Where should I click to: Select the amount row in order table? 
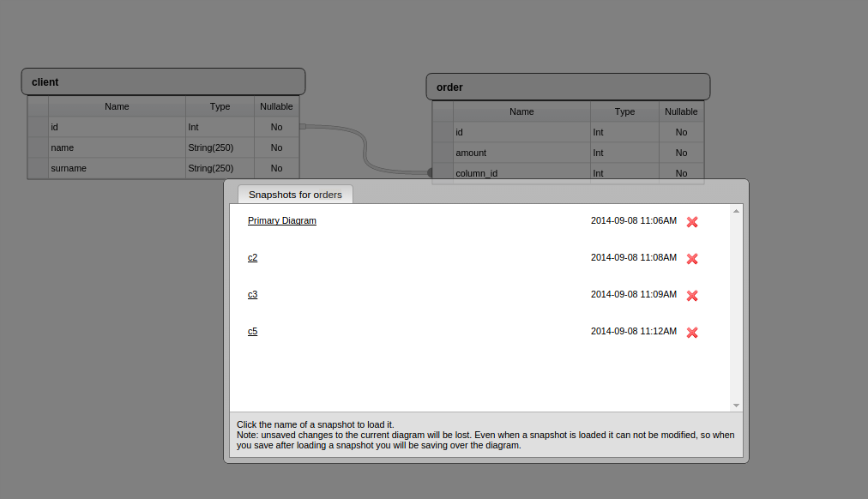(471, 153)
